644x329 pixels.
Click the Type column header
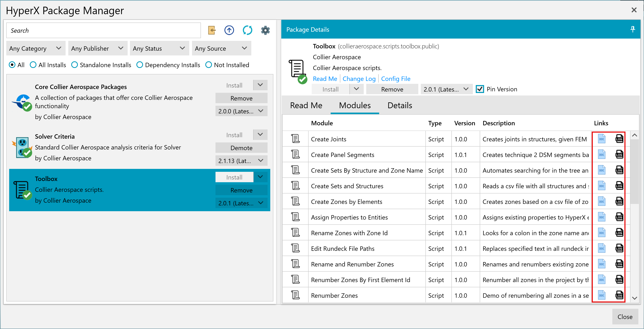[x=435, y=123]
